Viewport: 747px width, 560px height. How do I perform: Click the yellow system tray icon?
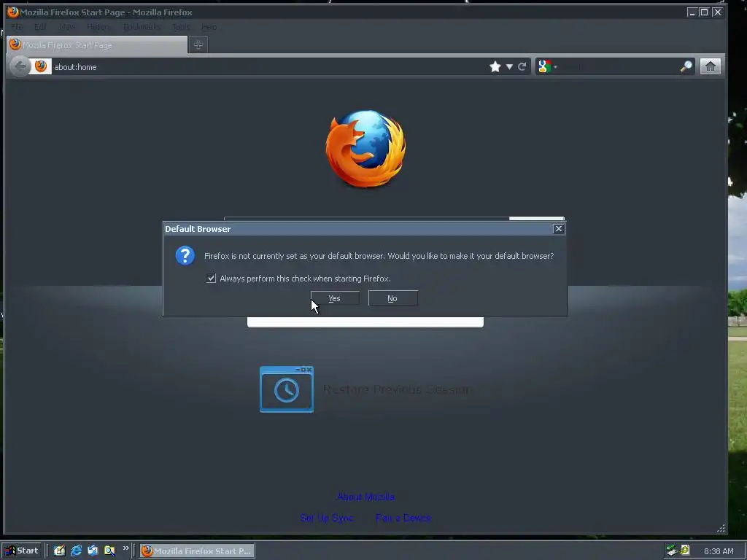pos(685,550)
